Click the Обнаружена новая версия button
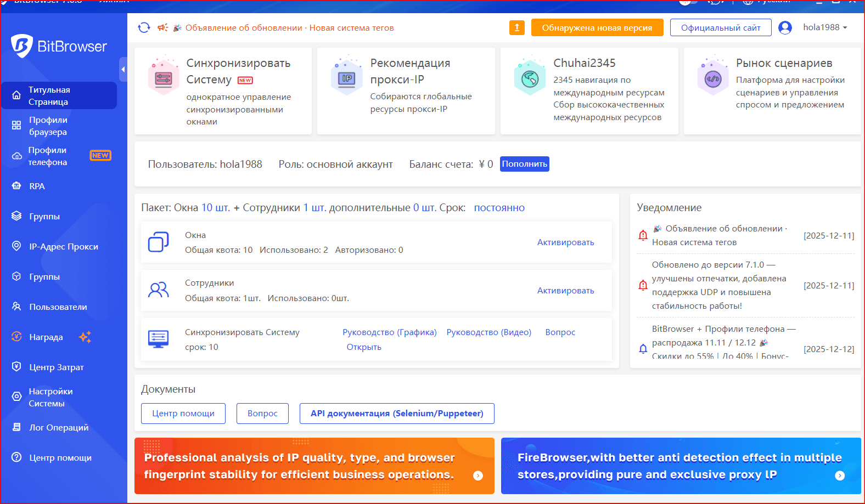The width and height of the screenshot is (865, 504). (x=597, y=27)
